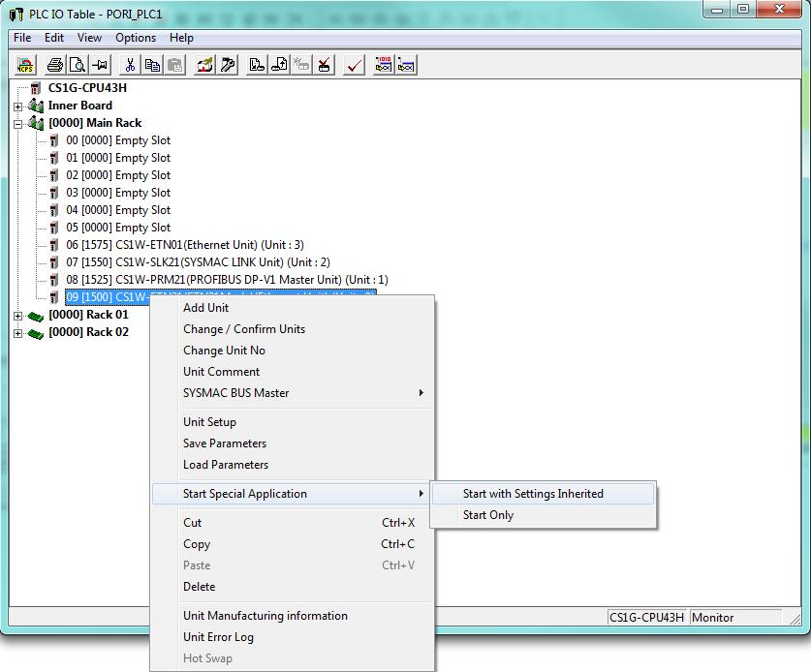Select the 01 [0000] Empty Slot row

[118, 158]
